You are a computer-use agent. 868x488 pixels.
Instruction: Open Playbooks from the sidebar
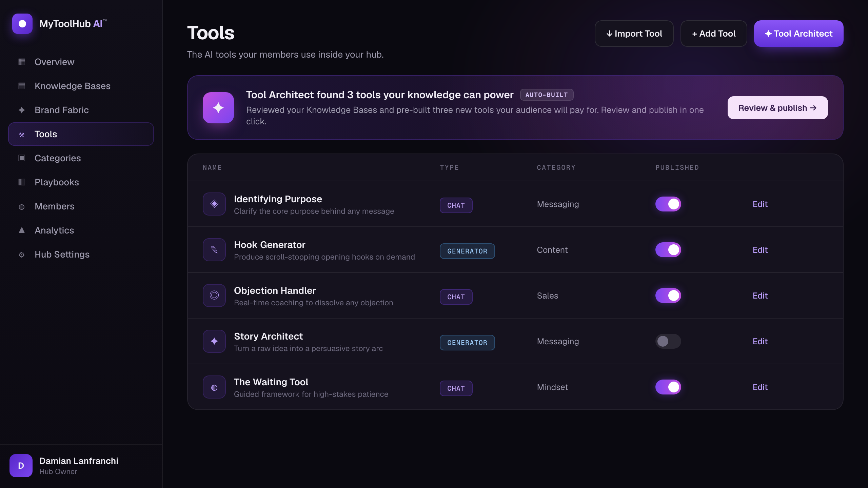tap(81, 182)
